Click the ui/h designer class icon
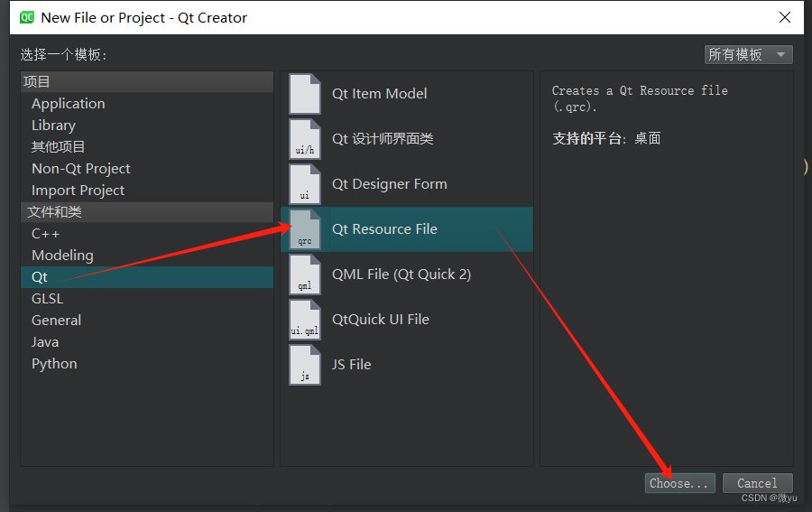 click(x=305, y=139)
